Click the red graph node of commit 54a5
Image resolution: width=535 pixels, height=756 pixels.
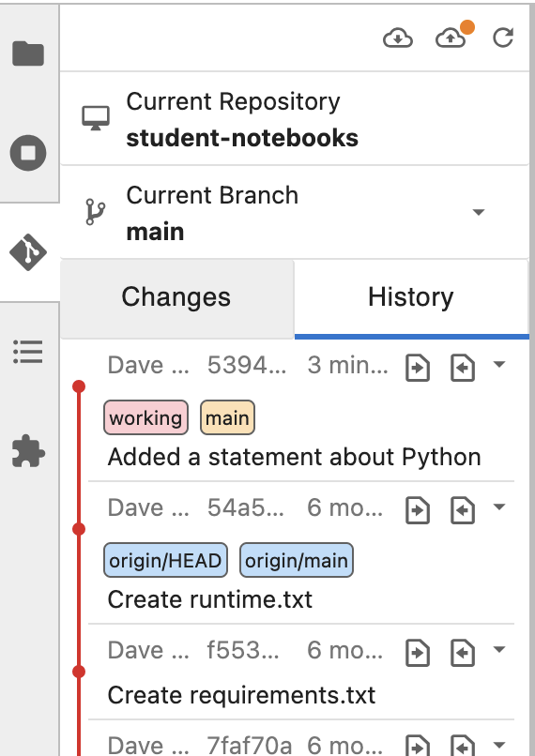[x=79, y=529]
